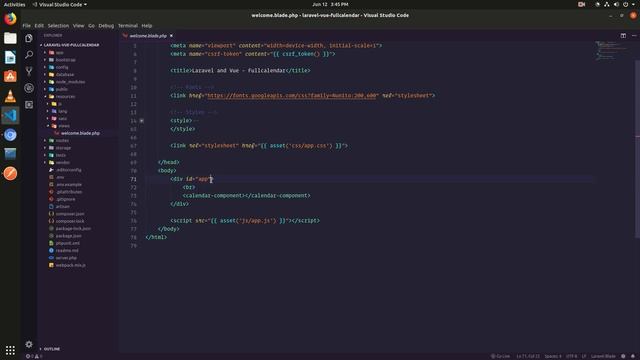Image resolution: width=640 pixels, height=360 pixels.
Task: Open the Source Control view
Action: tap(29, 71)
